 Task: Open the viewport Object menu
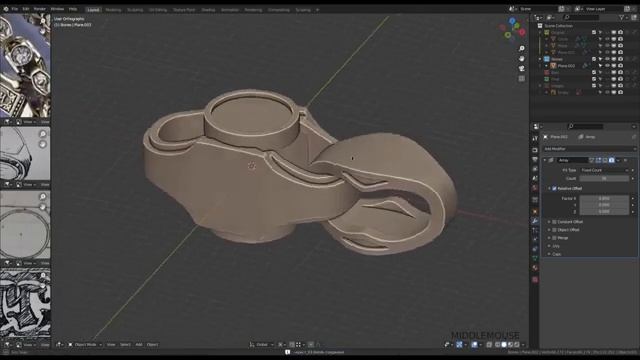152,345
